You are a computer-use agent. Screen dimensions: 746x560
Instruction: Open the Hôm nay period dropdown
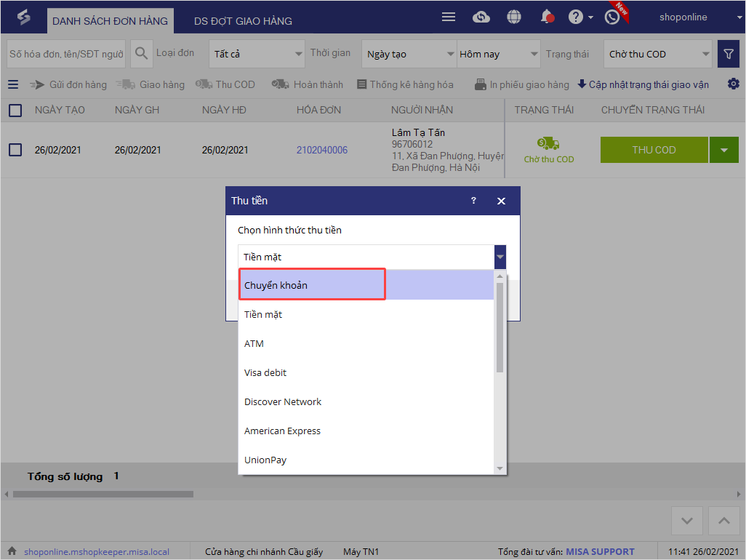(499, 54)
